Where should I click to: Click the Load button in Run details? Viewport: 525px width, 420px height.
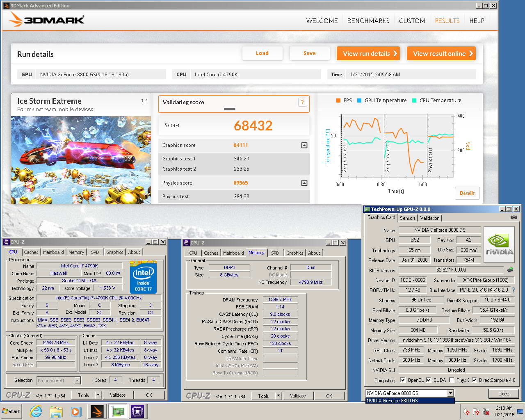coord(262,53)
